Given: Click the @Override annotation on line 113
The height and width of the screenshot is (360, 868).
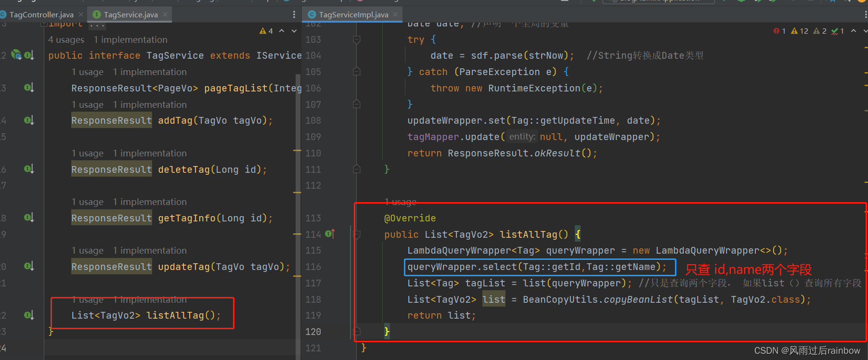Looking at the screenshot, I should pos(410,218).
